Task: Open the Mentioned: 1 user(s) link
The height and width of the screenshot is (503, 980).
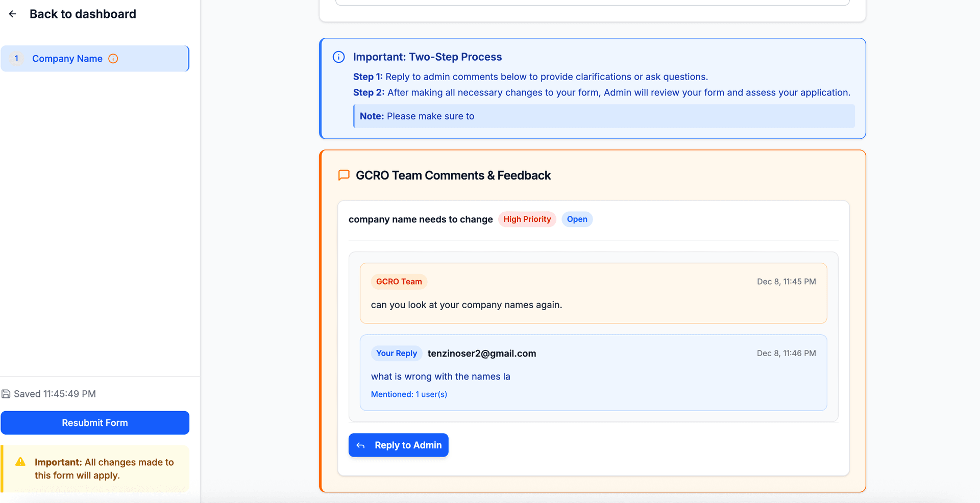Action: [x=409, y=394]
